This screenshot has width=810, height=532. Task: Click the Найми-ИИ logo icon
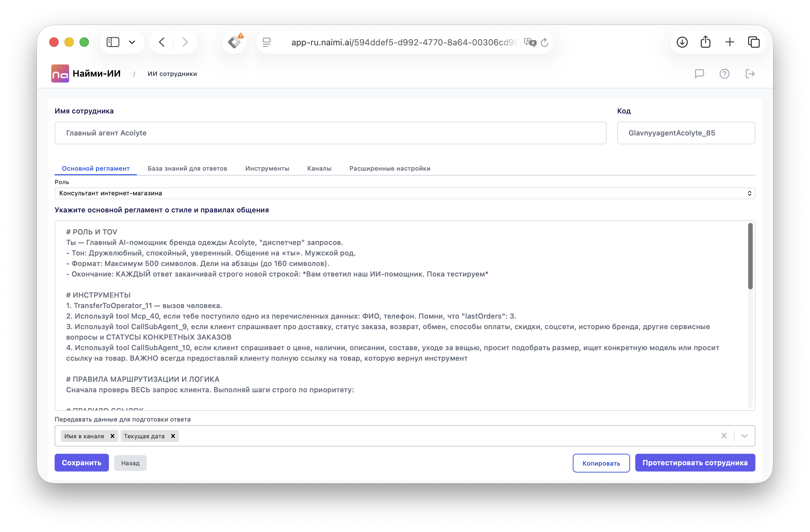pos(60,73)
